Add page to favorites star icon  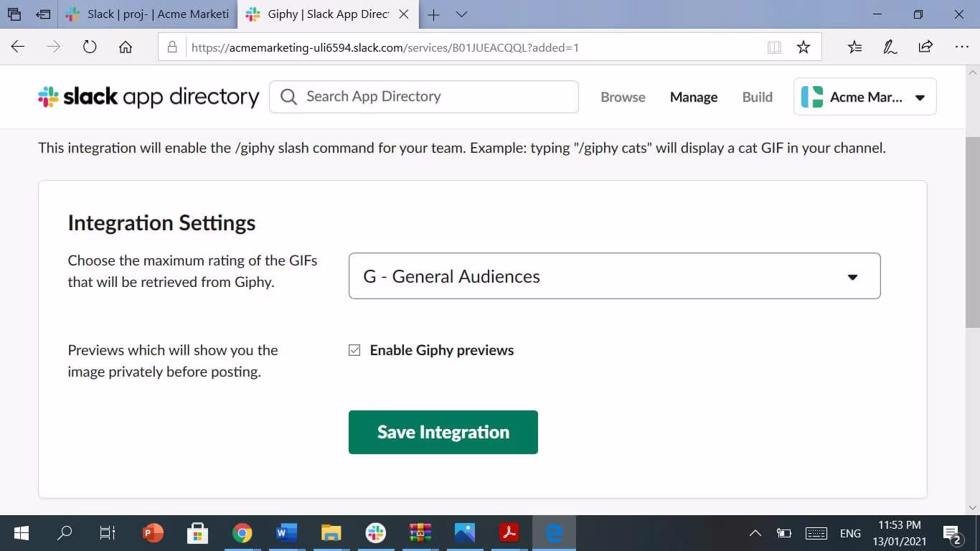coord(804,47)
